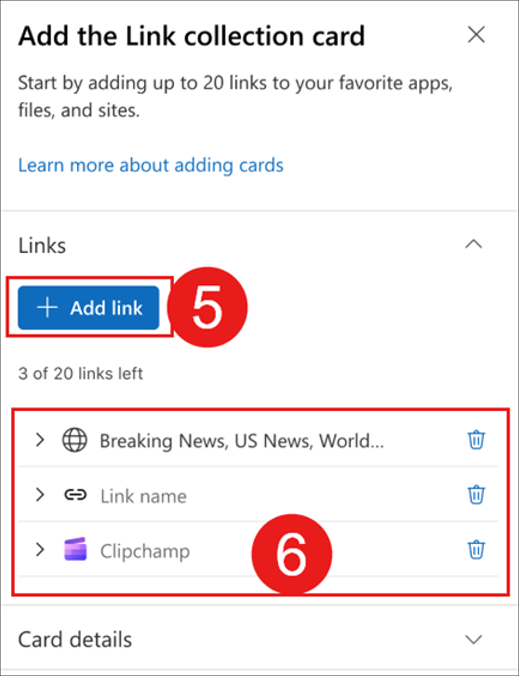Click the chain link icon
The image size is (519, 676).
(75, 495)
